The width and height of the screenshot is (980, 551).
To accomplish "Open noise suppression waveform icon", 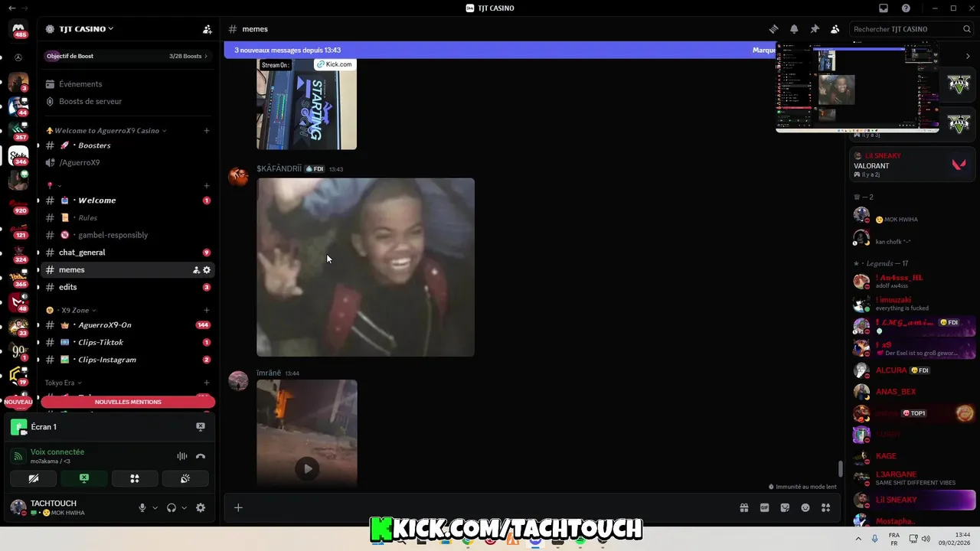I will pos(182,456).
